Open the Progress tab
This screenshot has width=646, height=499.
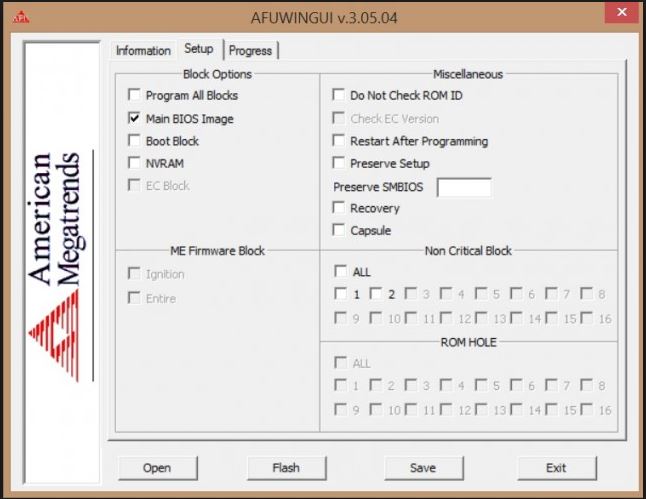250,51
